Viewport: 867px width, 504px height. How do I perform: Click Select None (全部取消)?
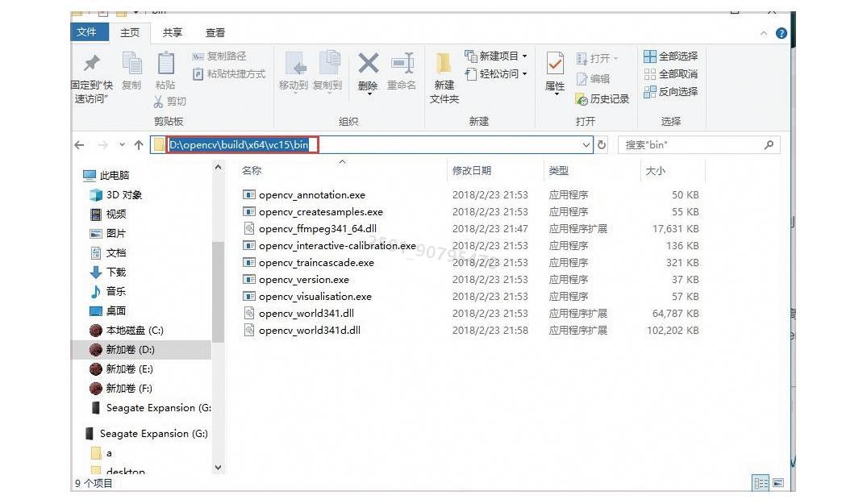670,73
